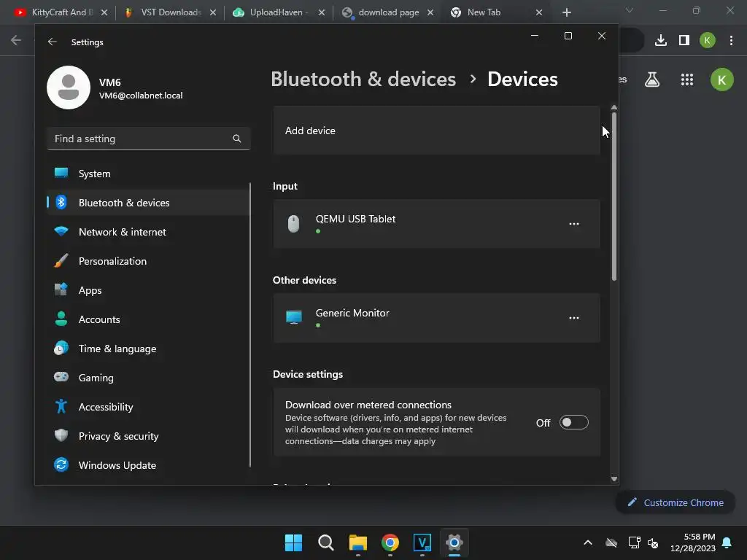Open Time & language settings
This screenshot has width=747, height=560.
tap(148, 349)
